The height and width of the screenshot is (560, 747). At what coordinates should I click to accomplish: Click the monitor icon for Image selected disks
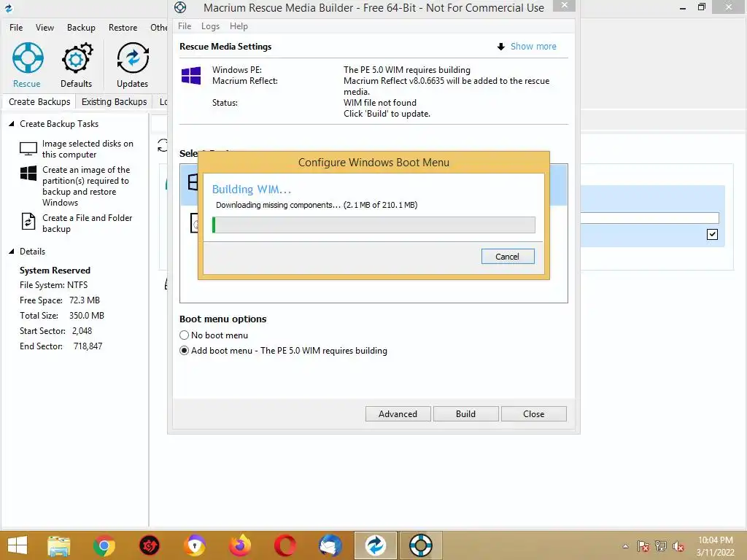coord(28,149)
